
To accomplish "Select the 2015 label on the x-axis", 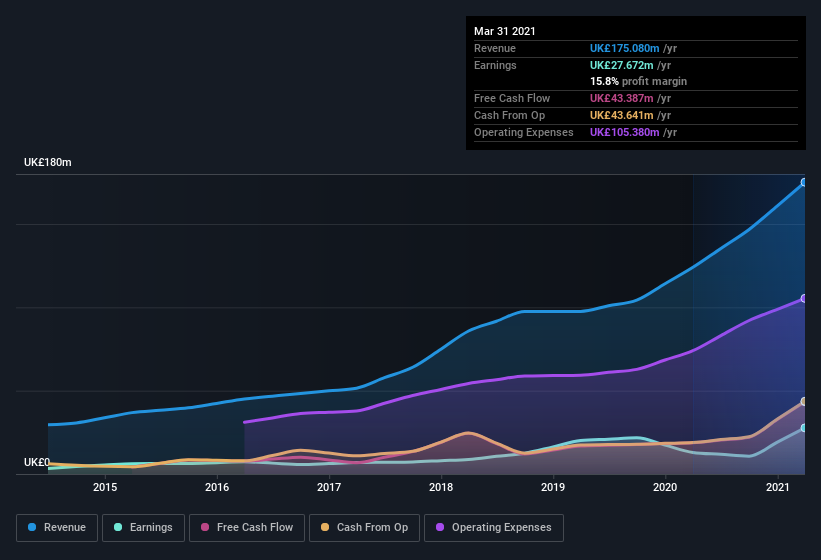I will 105,487.
